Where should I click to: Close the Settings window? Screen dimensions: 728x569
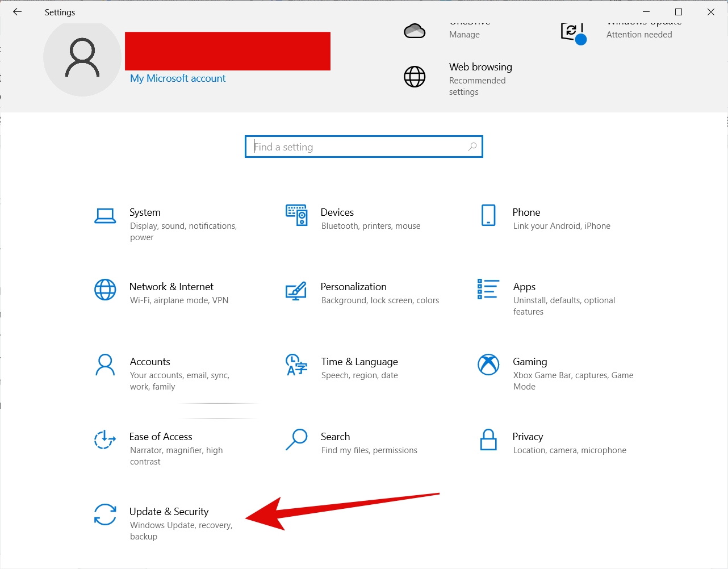(x=711, y=12)
